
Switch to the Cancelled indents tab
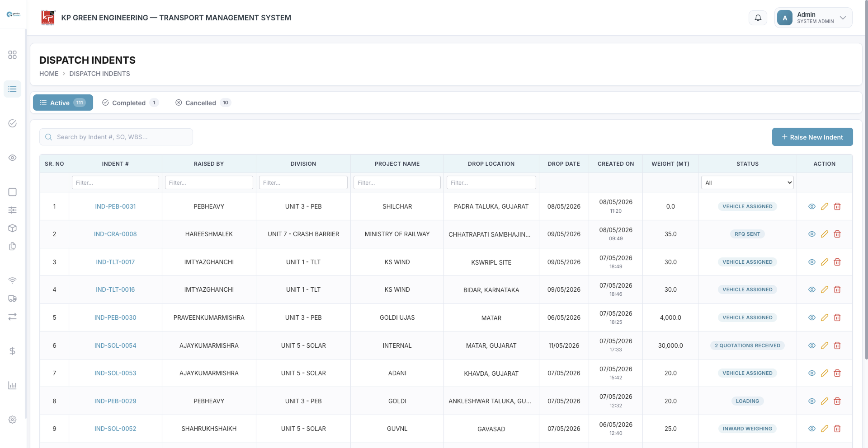tap(203, 103)
